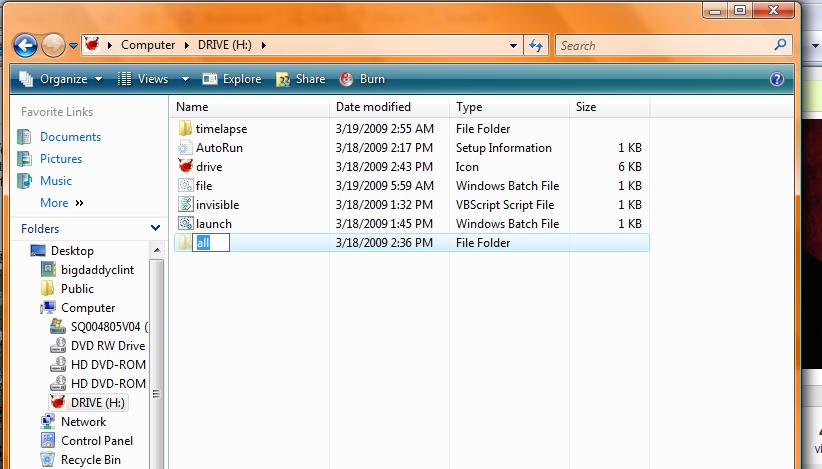Open Help with the question mark icon
Screen dimensions: 822x469
[x=777, y=79]
